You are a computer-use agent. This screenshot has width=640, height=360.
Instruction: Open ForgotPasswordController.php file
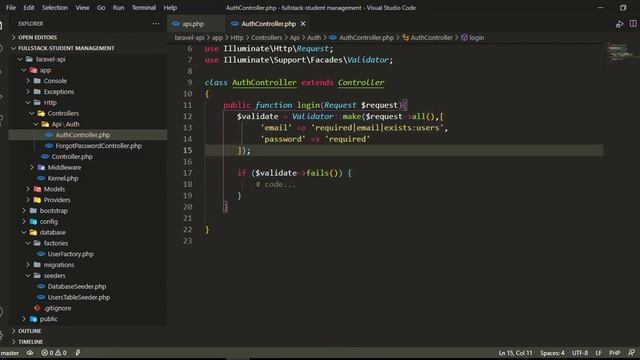[x=98, y=146]
